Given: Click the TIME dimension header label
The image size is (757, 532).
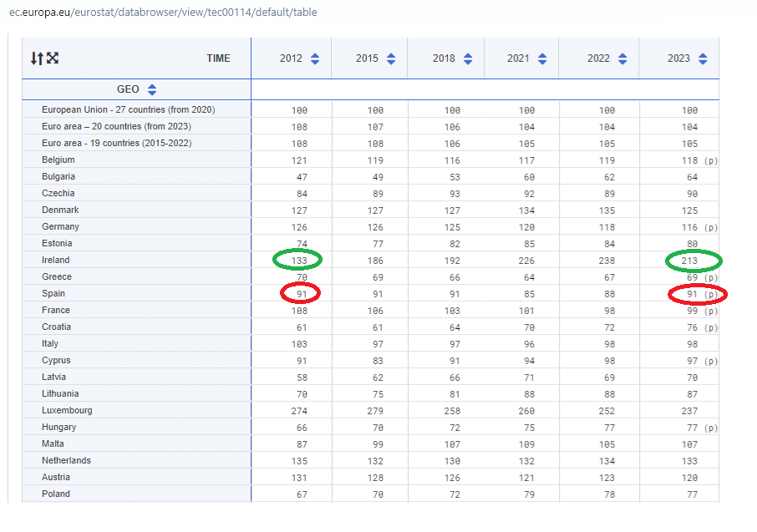Looking at the screenshot, I should pos(218,58).
